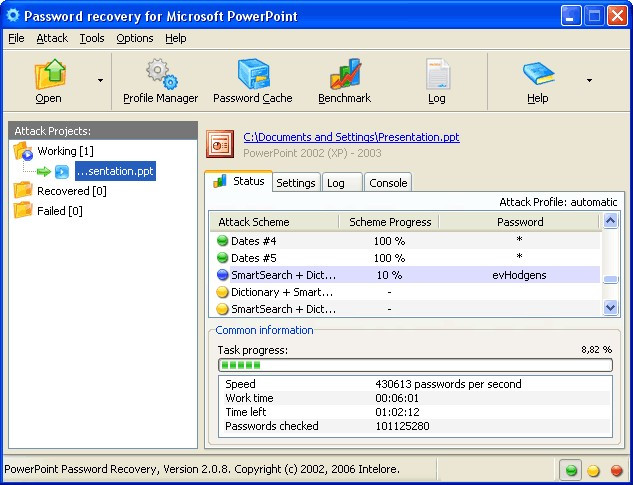Select the Recovered [0] folder

(71, 191)
